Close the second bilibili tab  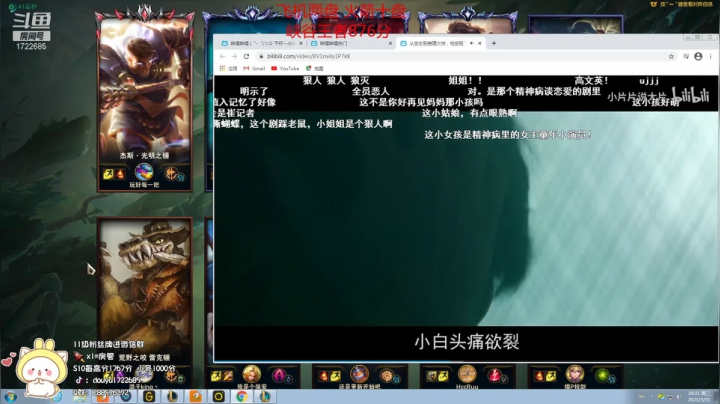pyautogui.click(x=390, y=43)
